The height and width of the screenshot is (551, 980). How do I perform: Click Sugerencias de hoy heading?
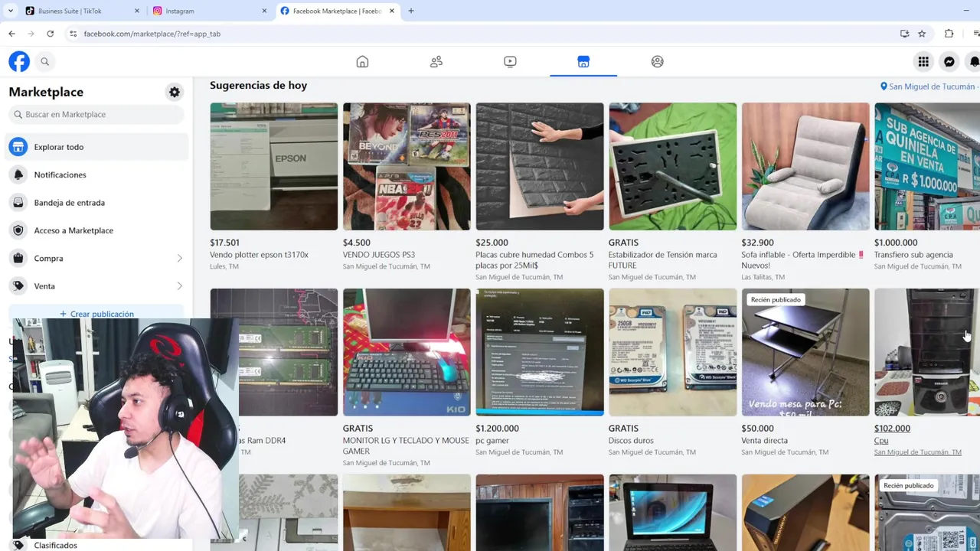[259, 86]
